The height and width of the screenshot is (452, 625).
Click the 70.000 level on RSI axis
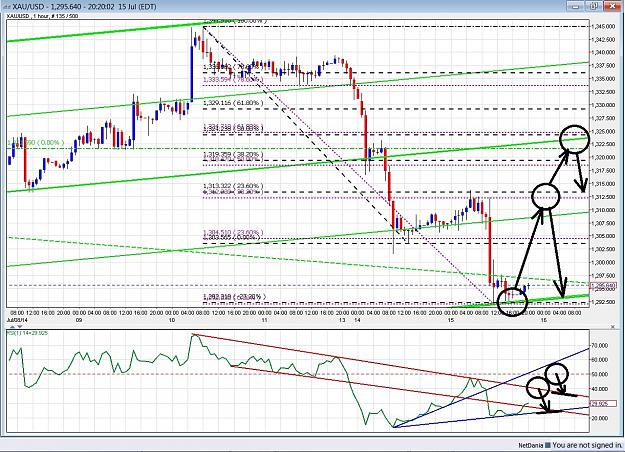(599, 345)
